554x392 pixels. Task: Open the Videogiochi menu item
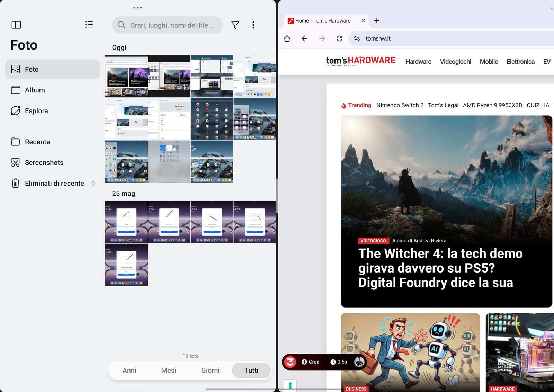(x=455, y=62)
